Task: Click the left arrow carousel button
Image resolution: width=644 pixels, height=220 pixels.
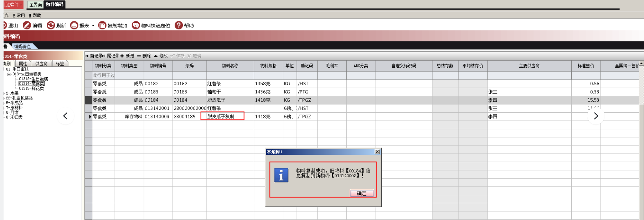Action: pos(65,116)
